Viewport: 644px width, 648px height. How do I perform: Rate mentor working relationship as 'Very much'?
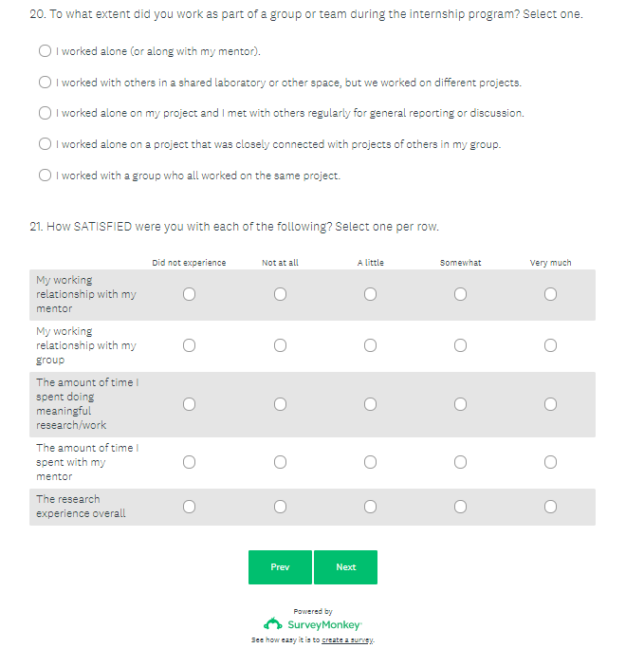pos(550,295)
